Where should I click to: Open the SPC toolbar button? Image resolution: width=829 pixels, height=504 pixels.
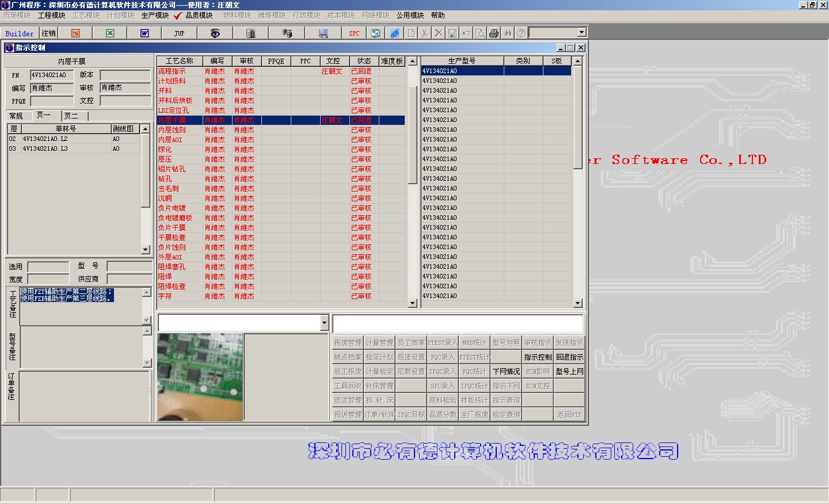point(354,33)
